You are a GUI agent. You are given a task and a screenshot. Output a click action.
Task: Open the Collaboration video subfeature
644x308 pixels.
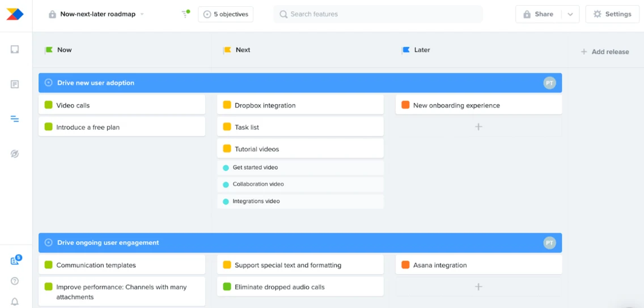pyautogui.click(x=300, y=185)
